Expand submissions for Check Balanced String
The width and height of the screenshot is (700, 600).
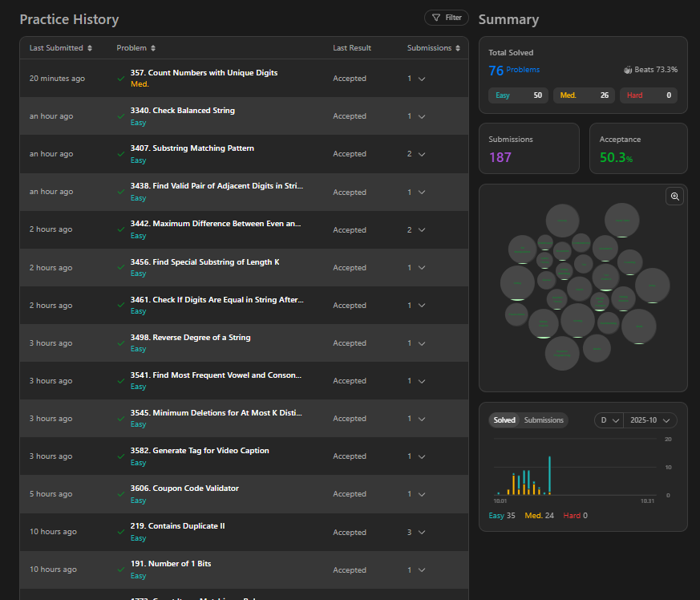(x=422, y=116)
